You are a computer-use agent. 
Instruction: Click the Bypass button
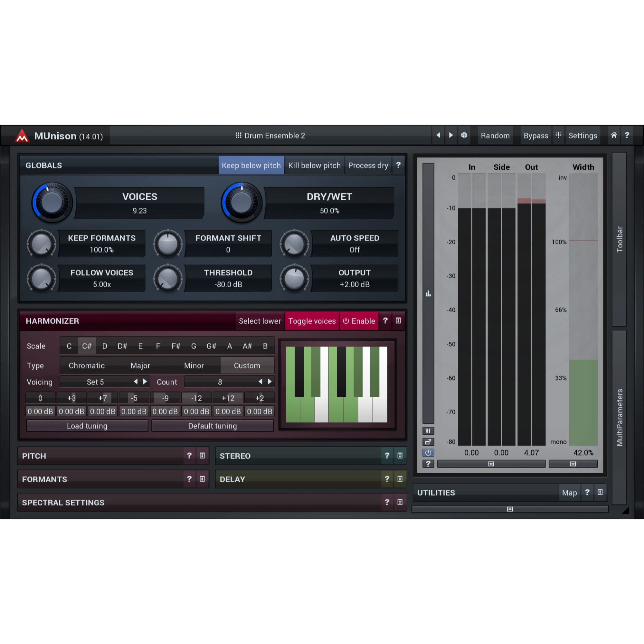pyautogui.click(x=536, y=136)
